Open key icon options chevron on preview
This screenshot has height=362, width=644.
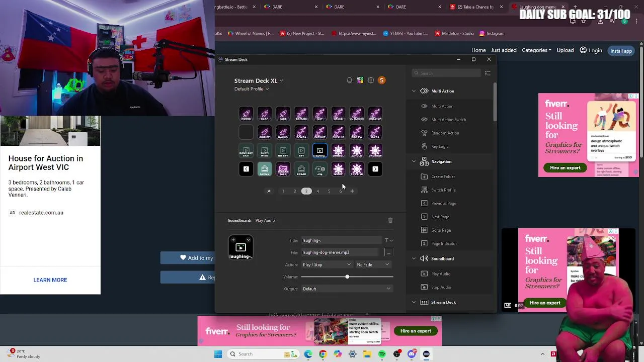pyautogui.click(x=248, y=240)
